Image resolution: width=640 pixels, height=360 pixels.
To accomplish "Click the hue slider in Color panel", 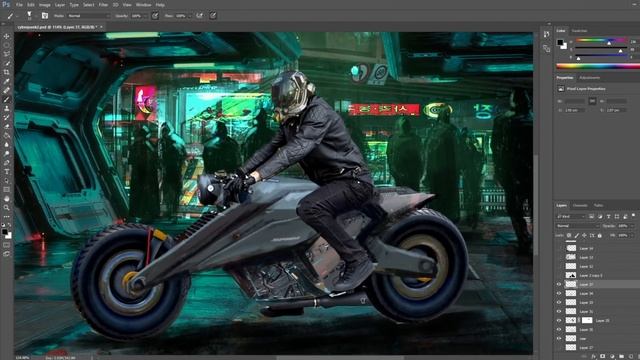I will 601,40.
